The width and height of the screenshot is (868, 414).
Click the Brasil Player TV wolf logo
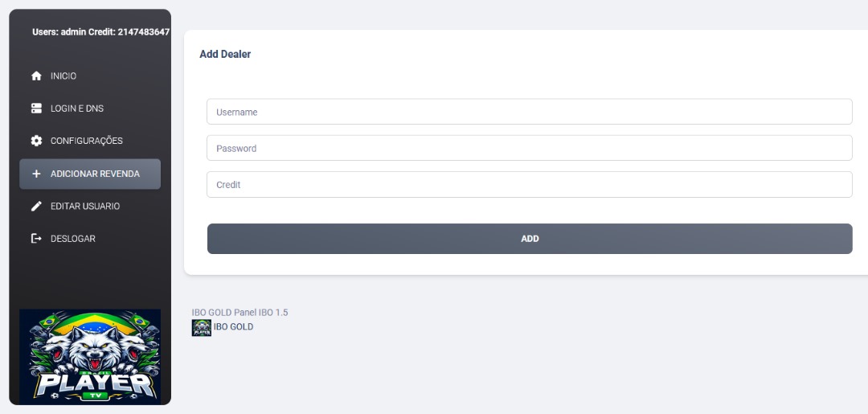[x=90, y=355]
